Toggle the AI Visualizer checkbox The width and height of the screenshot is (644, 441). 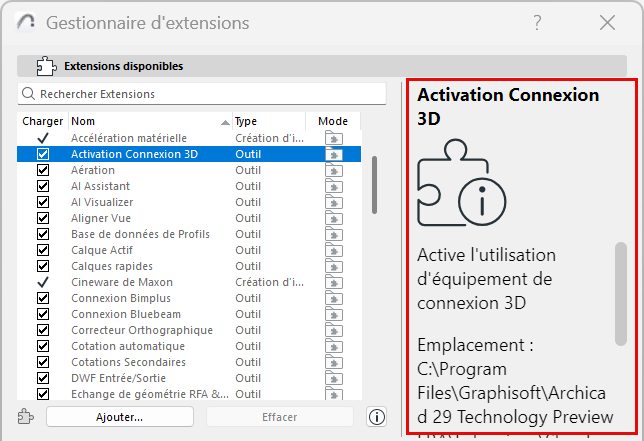43,202
